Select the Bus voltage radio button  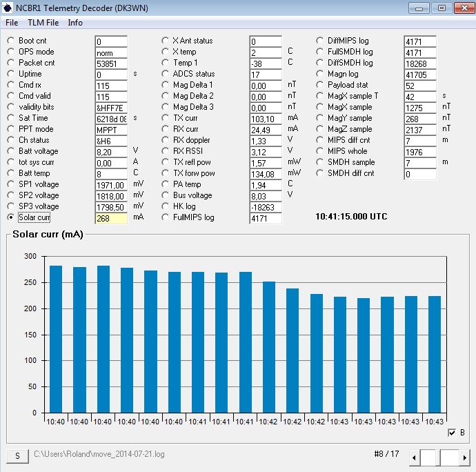tap(165, 195)
